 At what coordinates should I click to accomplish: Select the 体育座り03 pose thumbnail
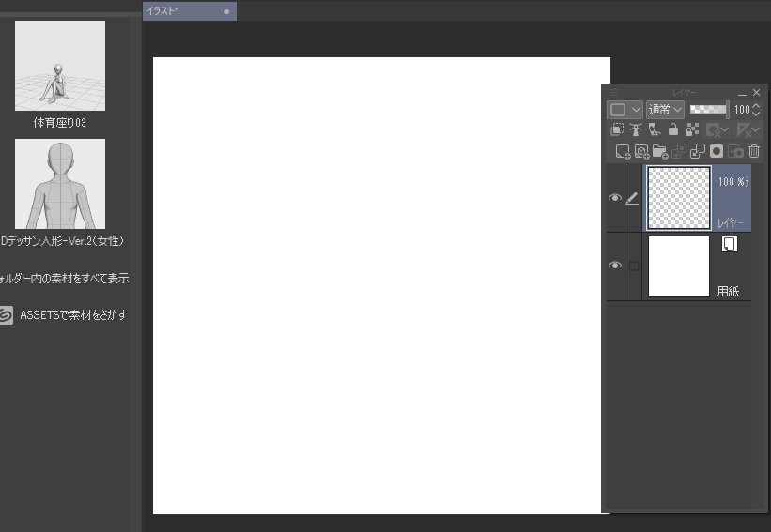tap(60, 66)
